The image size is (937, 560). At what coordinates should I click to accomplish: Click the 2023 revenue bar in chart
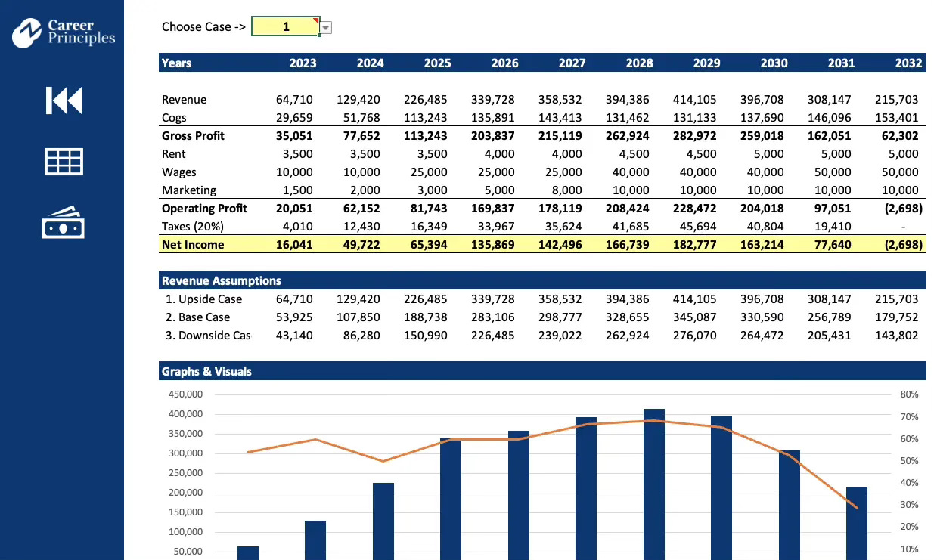pos(248,553)
